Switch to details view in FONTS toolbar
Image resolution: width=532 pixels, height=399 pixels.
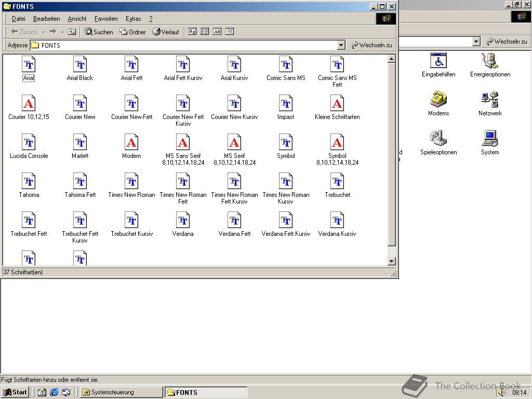pos(230,32)
